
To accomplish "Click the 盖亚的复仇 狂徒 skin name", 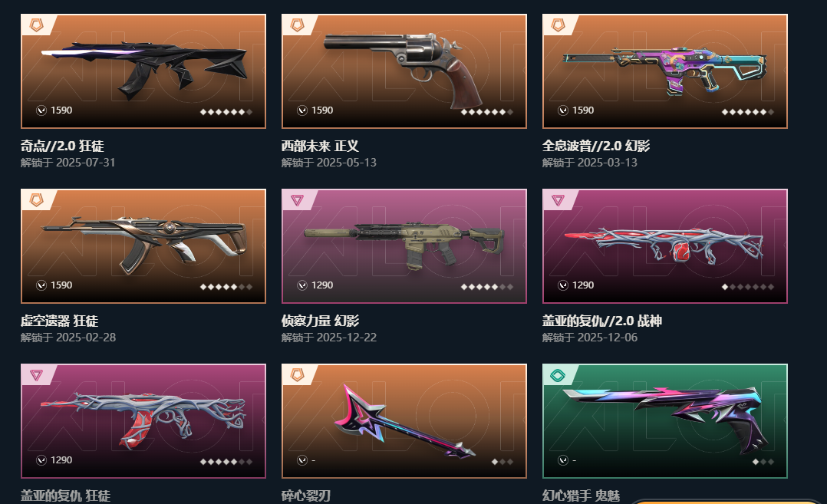I will pos(65,495).
